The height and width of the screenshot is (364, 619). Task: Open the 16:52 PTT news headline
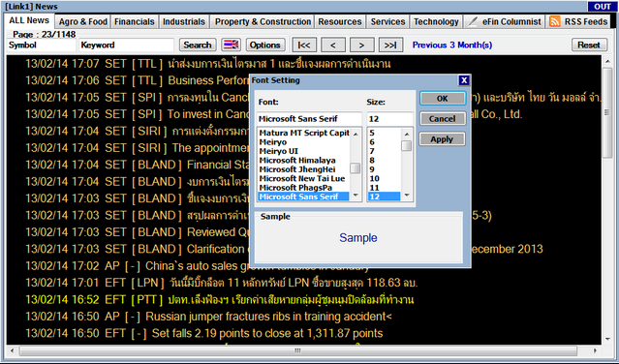point(220,300)
